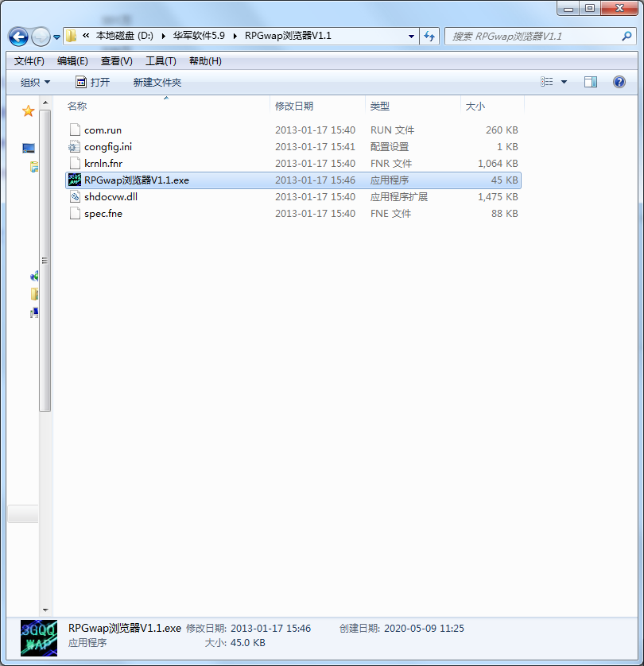This screenshot has height=666, width=644.
Task: Click the 修改日期 value in details pane
Action: [271, 628]
